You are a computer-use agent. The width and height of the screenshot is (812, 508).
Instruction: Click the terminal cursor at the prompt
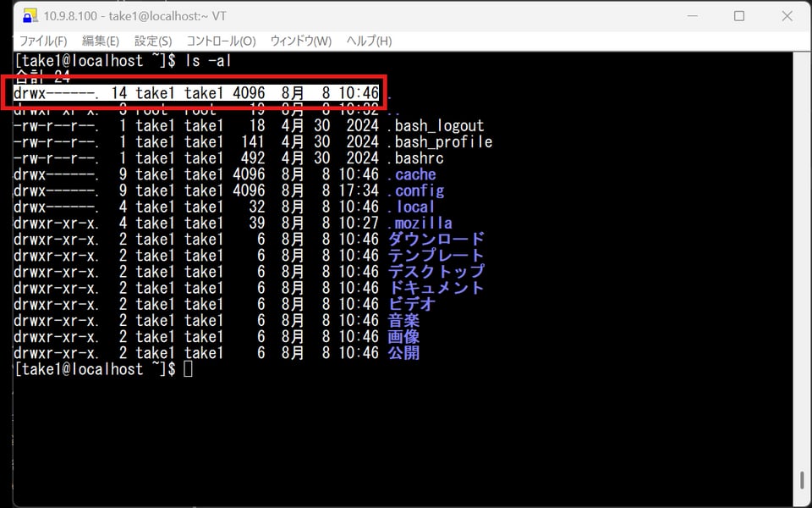click(x=188, y=369)
